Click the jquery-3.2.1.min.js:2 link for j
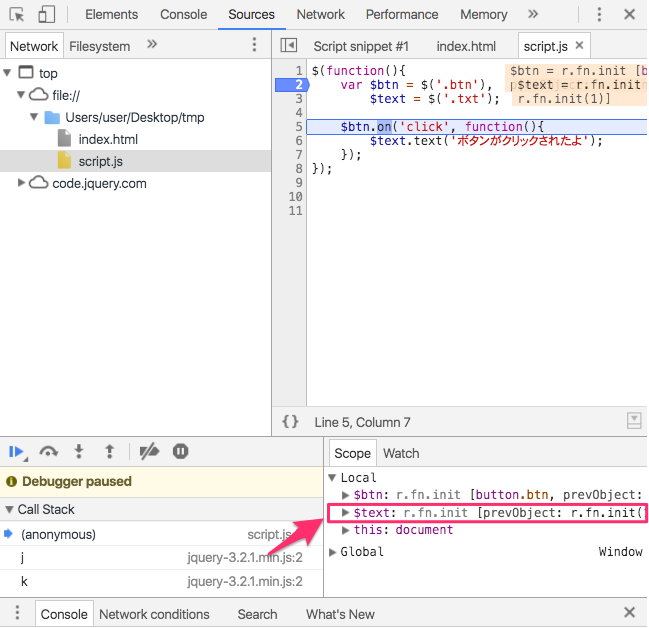 pyautogui.click(x=245, y=558)
